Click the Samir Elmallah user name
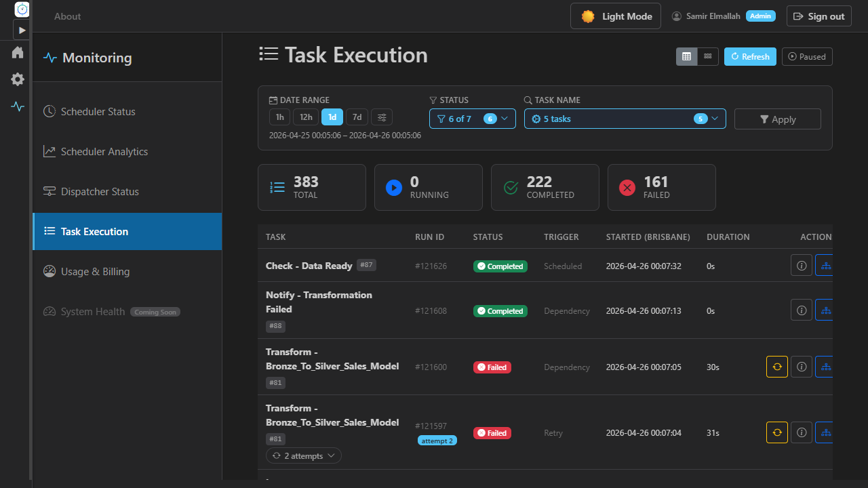The width and height of the screenshot is (868, 488). (713, 16)
